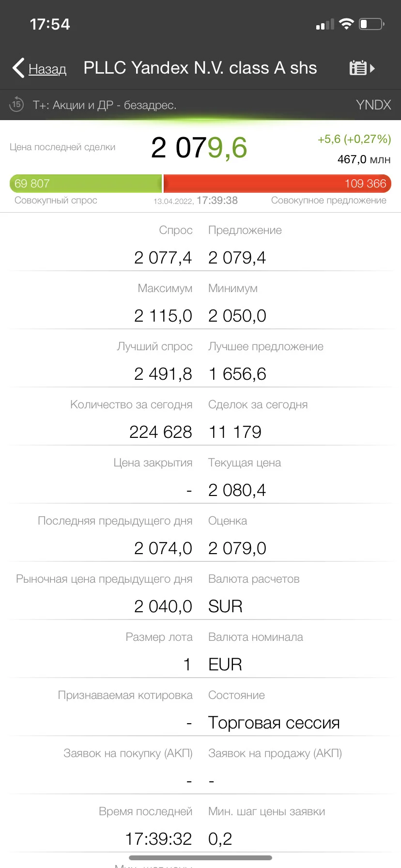The image size is (401, 868).
Task: Tap the Wi-Fi status icon
Action: click(347, 24)
